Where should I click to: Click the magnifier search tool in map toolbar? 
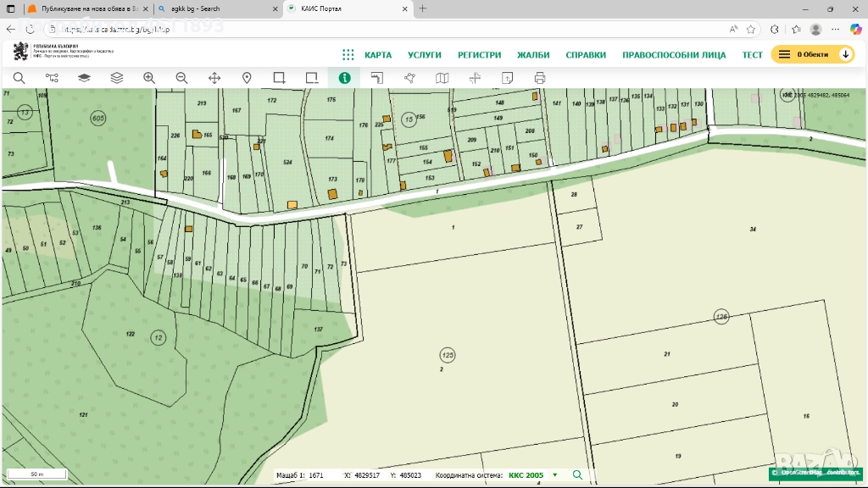click(19, 78)
